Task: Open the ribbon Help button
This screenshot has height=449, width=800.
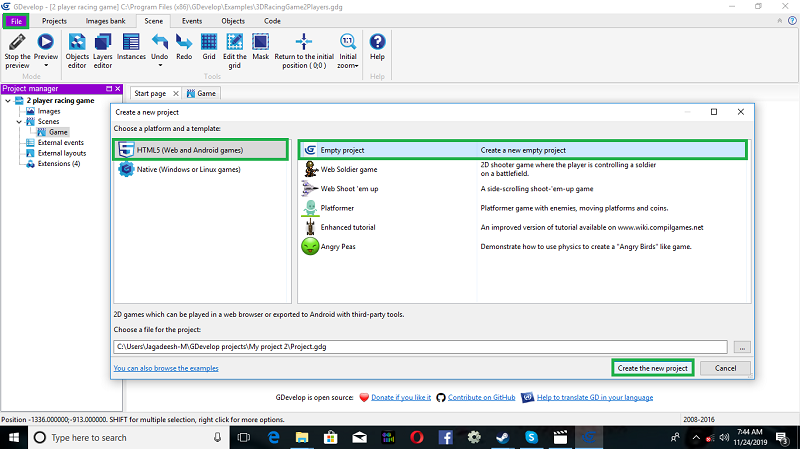Action: [x=377, y=47]
